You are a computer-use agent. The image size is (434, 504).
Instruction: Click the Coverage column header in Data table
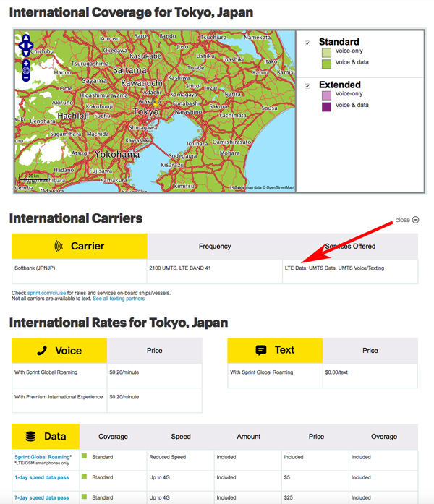(113, 437)
